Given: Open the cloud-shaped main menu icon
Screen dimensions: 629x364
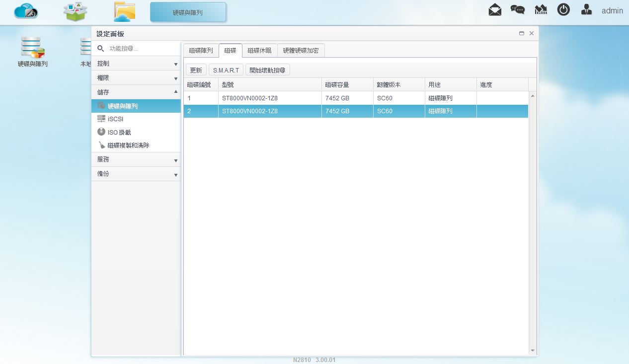Looking at the screenshot, I should (x=26, y=11).
